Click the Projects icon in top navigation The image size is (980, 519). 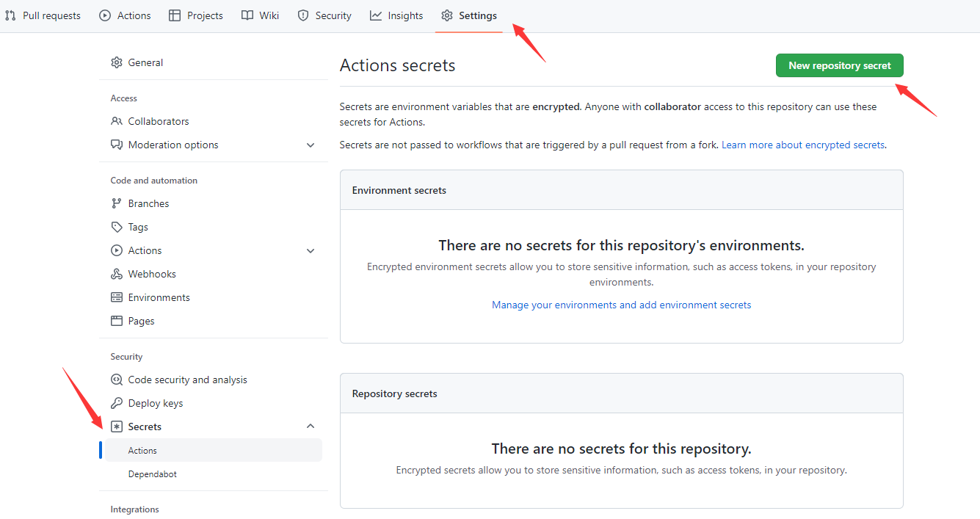175,15
